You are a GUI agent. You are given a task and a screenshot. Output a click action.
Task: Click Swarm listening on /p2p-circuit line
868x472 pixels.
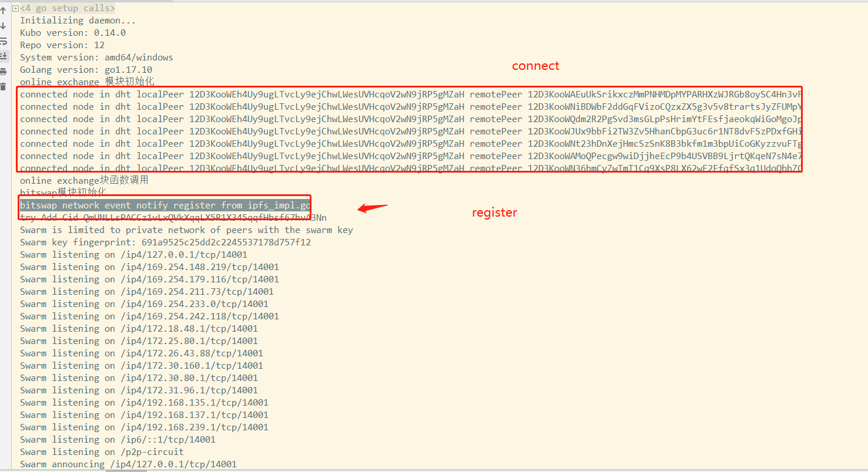pos(102,451)
